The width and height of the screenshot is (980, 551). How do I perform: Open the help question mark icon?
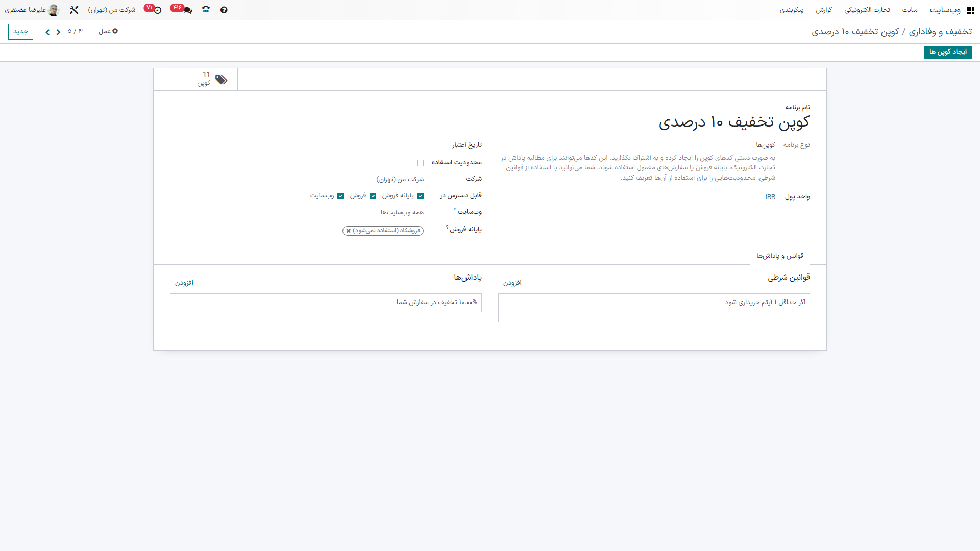[224, 10]
